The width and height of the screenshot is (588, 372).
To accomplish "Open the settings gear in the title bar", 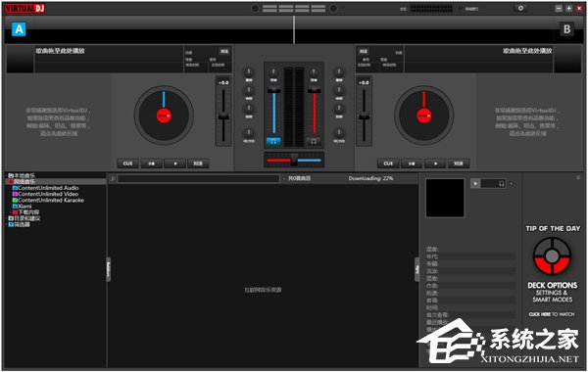I will (x=520, y=8).
